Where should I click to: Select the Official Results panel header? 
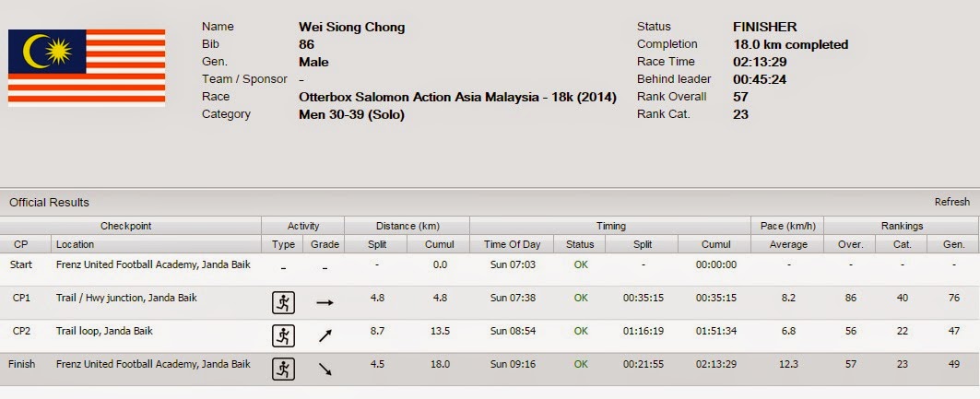tap(490, 203)
